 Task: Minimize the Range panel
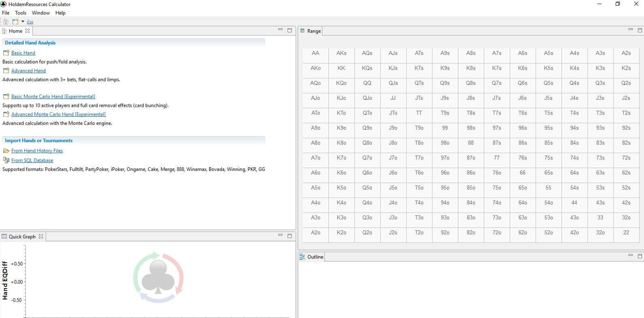tap(630, 30)
